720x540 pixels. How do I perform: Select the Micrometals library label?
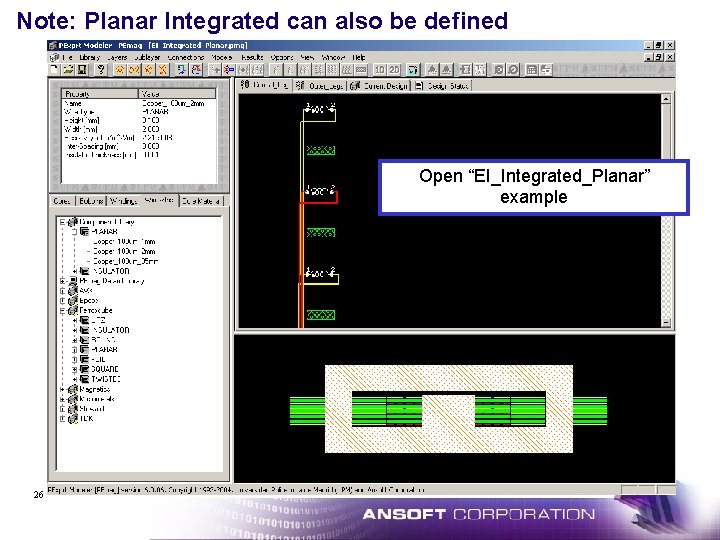click(x=97, y=399)
